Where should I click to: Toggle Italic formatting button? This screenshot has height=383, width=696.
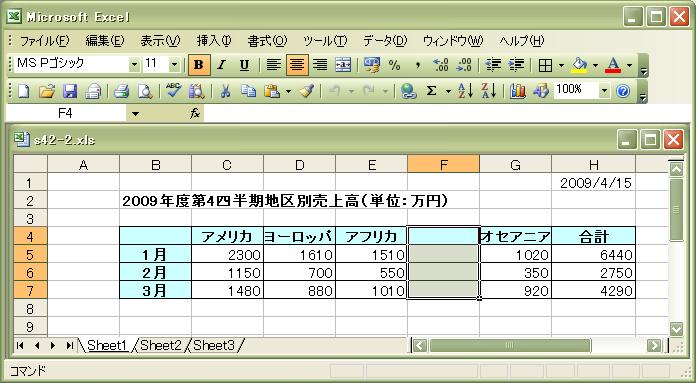(221, 65)
